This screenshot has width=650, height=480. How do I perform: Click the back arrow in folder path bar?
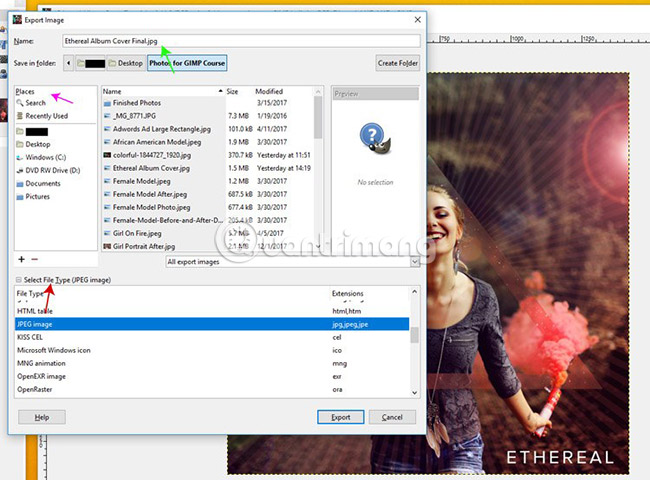coord(68,63)
